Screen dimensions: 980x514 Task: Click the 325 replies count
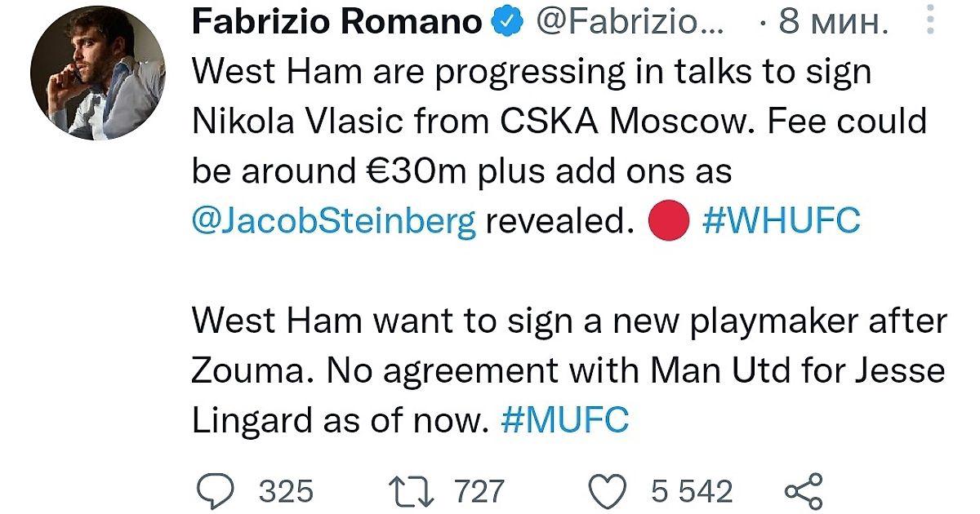coord(286,491)
